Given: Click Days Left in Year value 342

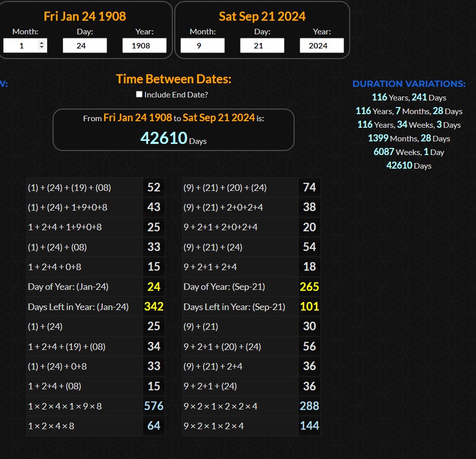Looking at the screenshot, I should [x=154, y=307].
